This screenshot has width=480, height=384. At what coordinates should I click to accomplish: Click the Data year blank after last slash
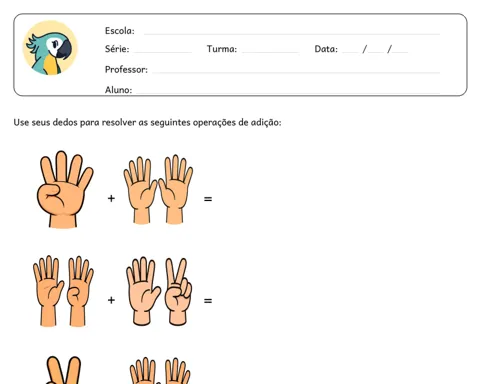tap(400, 52)
